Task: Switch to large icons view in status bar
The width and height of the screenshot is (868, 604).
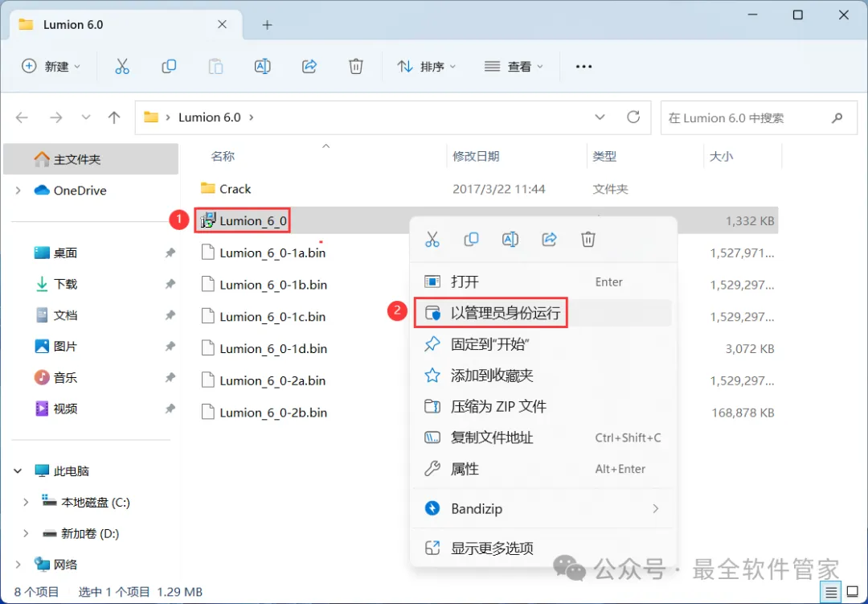Action: 853,593
